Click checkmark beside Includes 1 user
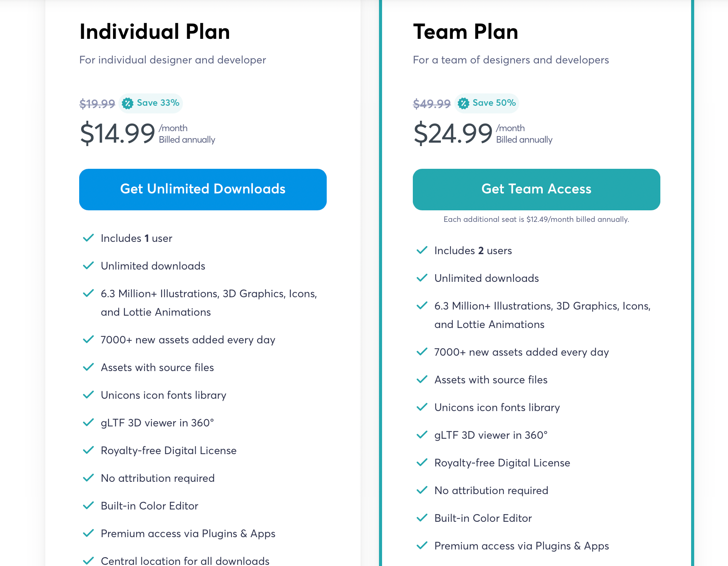The width and height of the screenshot is (728, 566). (88, 238)
